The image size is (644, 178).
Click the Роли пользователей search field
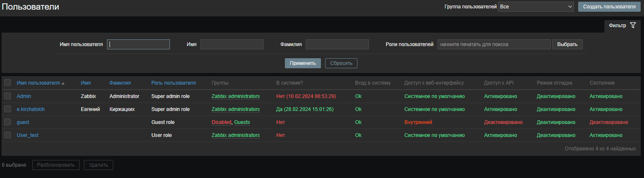pyautogui.click(x=494, y=44)
